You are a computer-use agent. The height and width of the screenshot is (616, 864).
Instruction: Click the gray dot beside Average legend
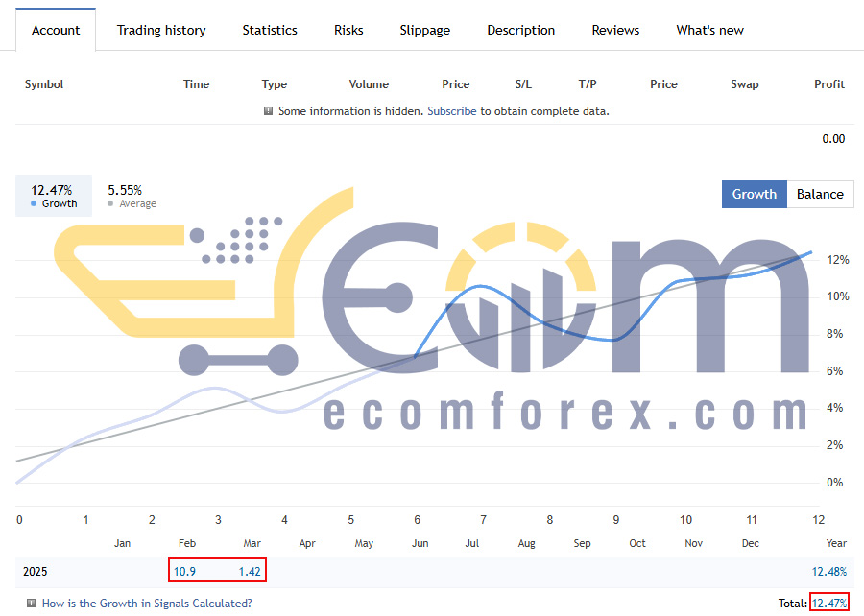click(110, 203)
